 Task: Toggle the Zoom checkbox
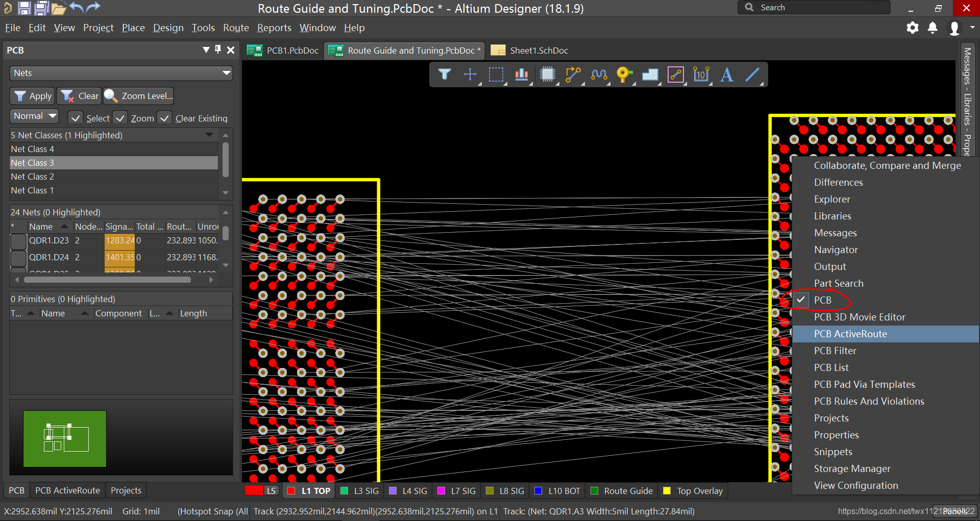coord(120,118)
